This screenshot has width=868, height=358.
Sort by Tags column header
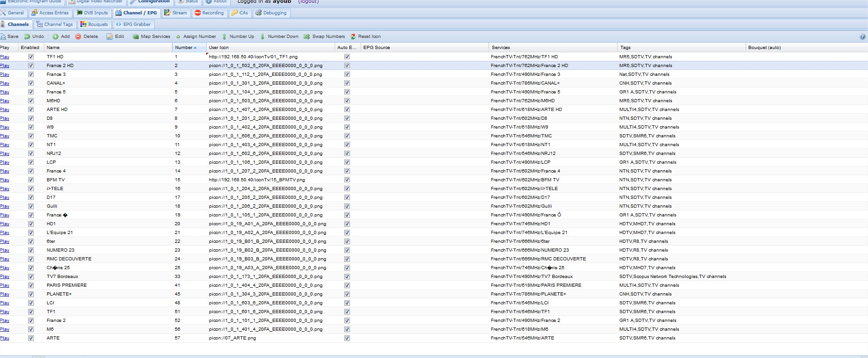click(x=682, y=48)
